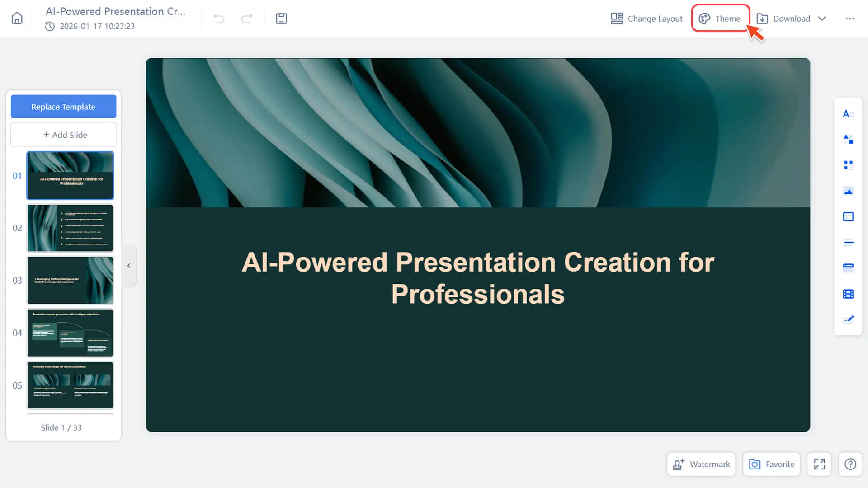Viewport: 868px width, 488px height.
Task: Expand the Download dropdown arrow
Action: (822, 19)
